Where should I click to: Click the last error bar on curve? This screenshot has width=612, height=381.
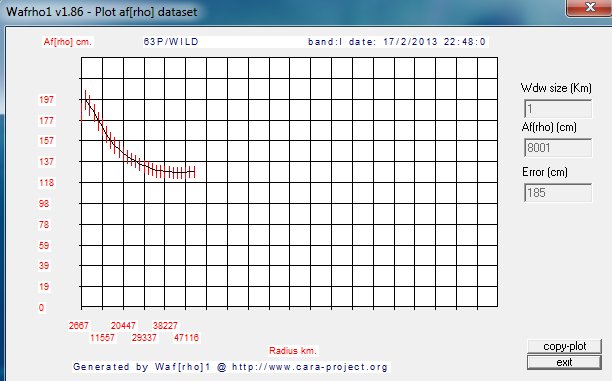[194, 172]
